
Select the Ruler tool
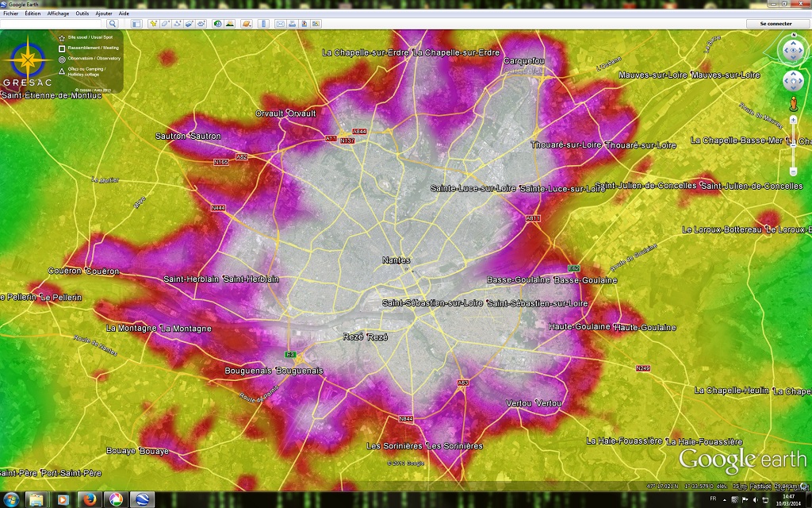tap(263, 23)
